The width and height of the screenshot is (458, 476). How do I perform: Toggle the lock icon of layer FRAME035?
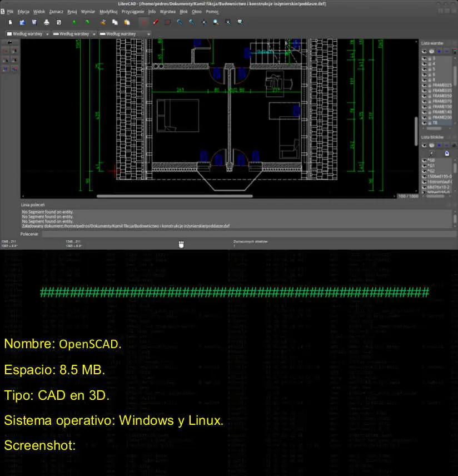[x=430, y=91]
